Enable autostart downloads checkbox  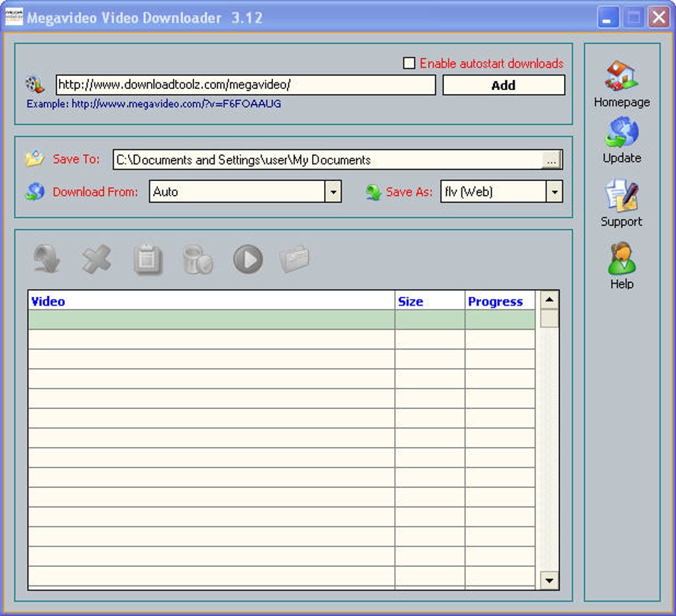(x=409, y=63)
